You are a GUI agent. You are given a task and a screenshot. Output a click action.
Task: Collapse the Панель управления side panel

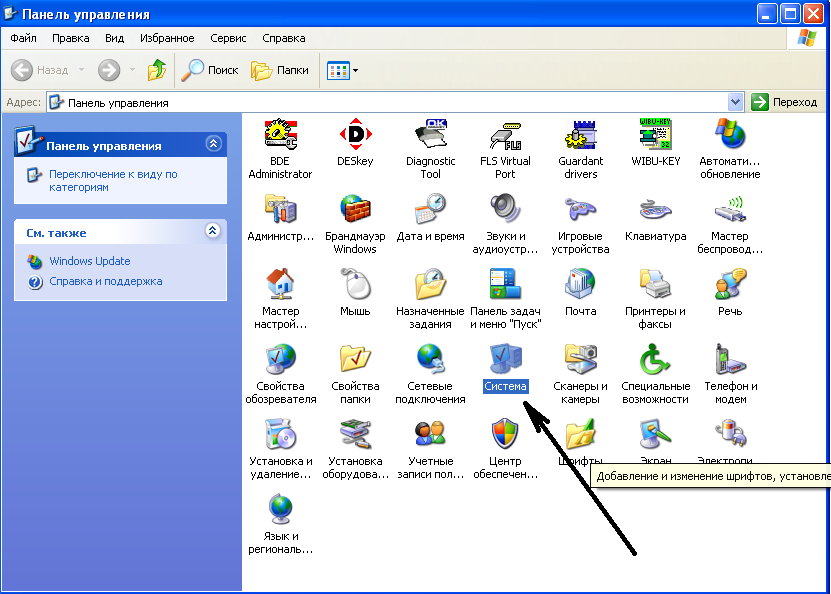[x=214, y=144]
